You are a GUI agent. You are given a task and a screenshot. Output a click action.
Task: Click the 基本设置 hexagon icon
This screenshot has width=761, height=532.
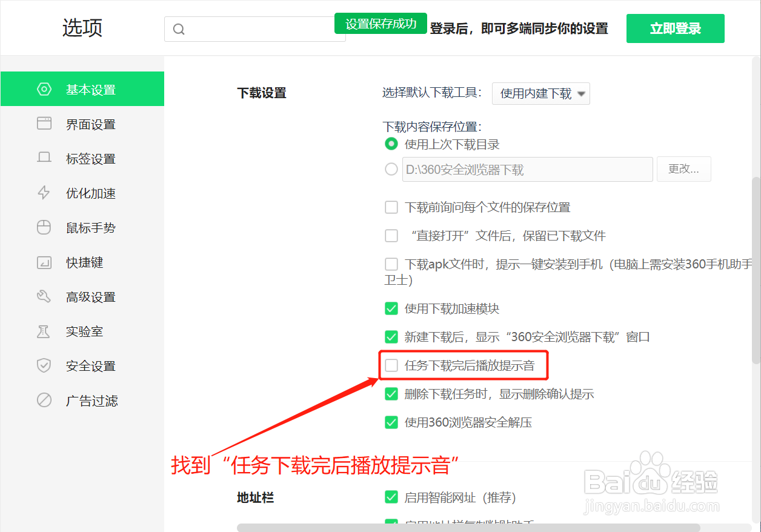[x=44, y=90]
